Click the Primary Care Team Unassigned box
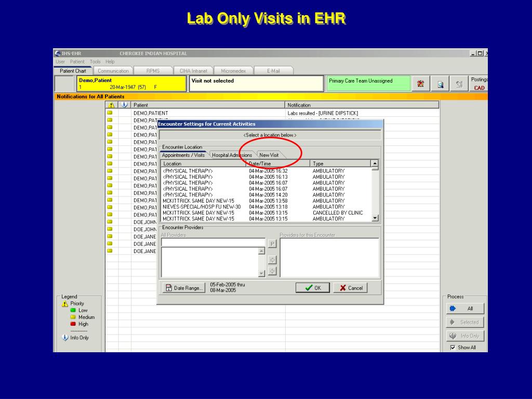The width and height of the screenshot is (532, 399). (368, 84)
